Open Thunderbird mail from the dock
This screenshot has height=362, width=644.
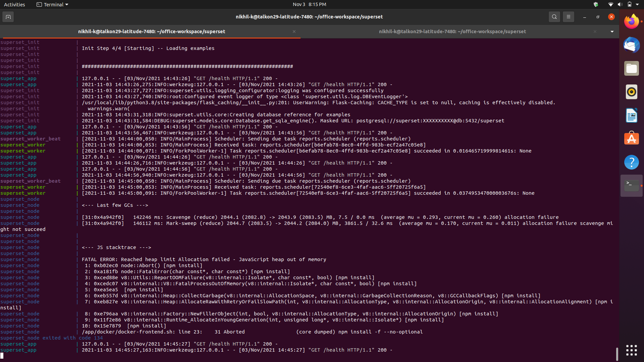pyautogui.click(x=631, y=45)
